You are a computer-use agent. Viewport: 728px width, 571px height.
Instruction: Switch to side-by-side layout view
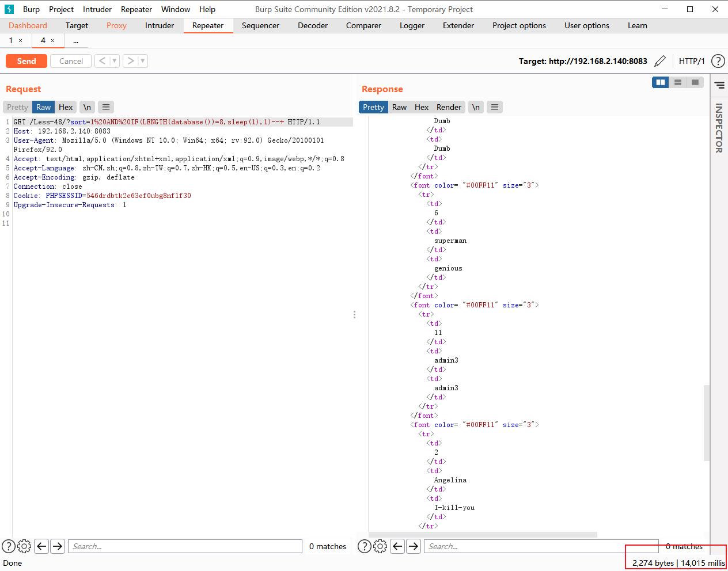[x=661, y=82]
